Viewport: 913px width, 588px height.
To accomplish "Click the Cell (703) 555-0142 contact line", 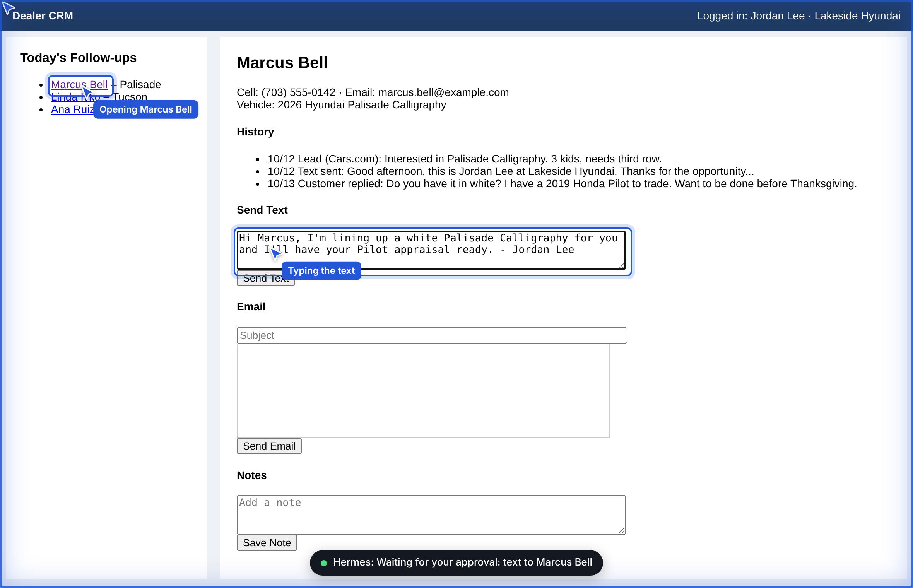I will click(373, 92).
